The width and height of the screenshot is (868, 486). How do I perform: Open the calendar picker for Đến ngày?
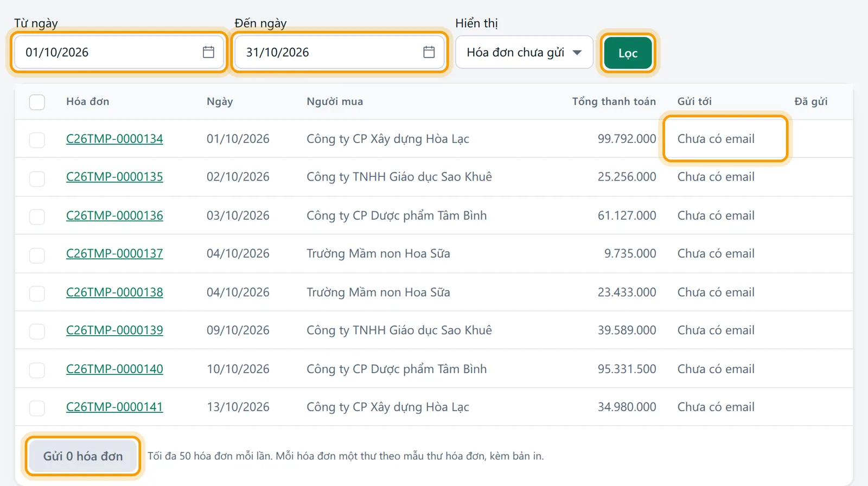[x=429, y=52]
